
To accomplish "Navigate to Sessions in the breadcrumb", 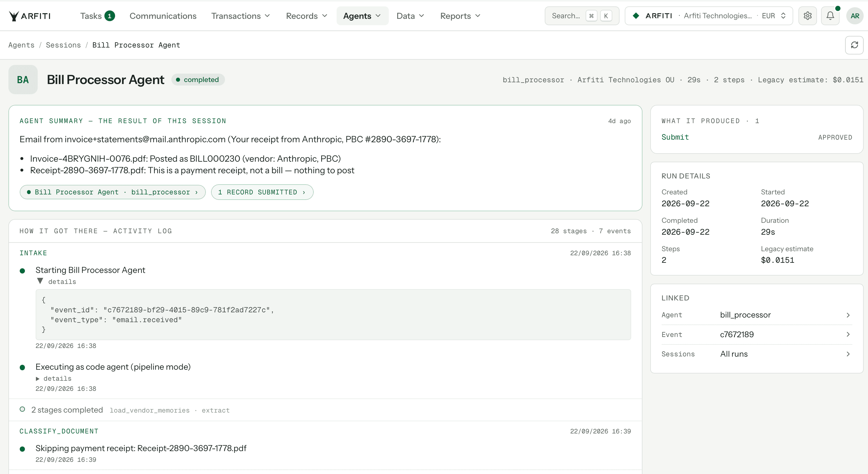I will (x=63, y=45).
